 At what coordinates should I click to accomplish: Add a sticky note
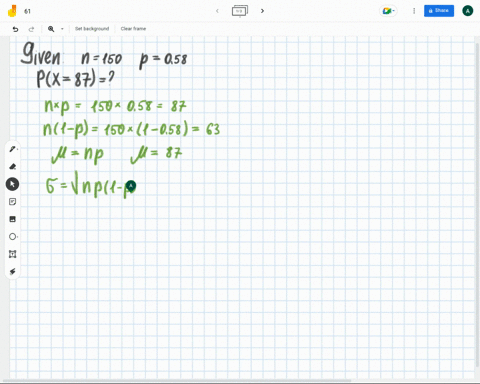[x=13, y=202]
